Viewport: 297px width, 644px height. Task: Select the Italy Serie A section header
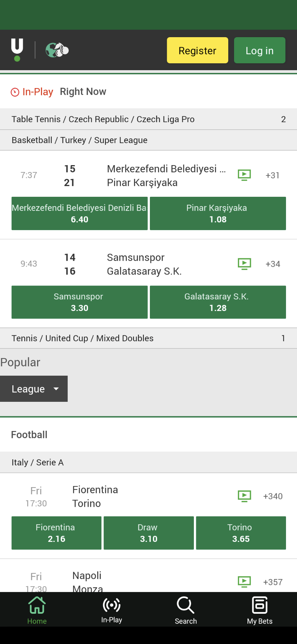pos(148,462)
